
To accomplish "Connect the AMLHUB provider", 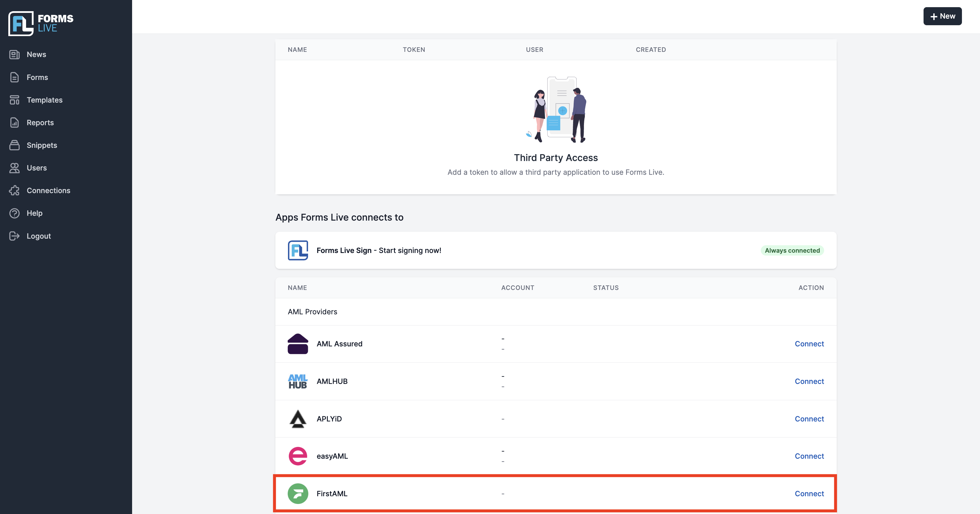I will [x=809, y=381].
